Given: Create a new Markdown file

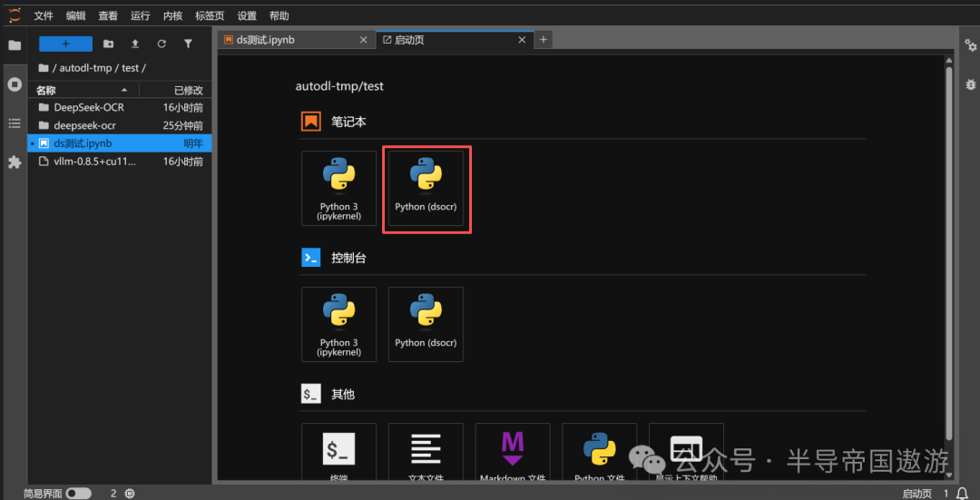Looking at the screenshot, I should (513, 453).
